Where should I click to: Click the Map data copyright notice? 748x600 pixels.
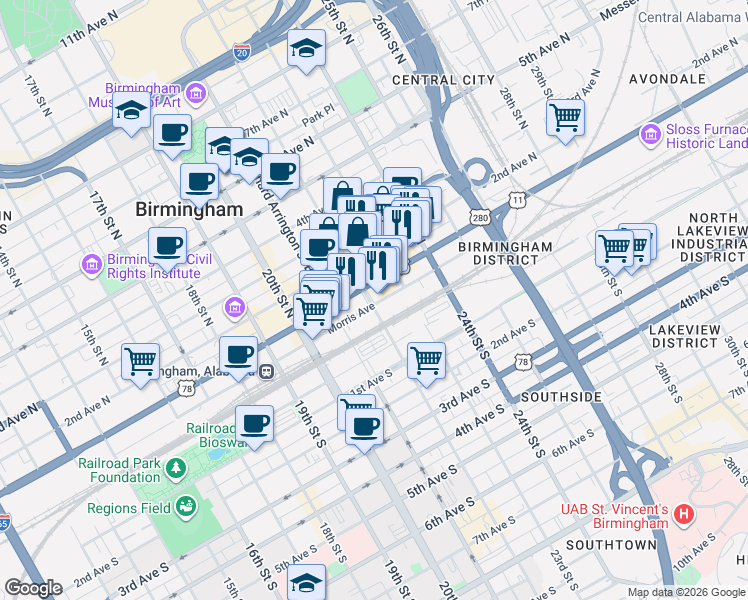(x=686, y=593)
